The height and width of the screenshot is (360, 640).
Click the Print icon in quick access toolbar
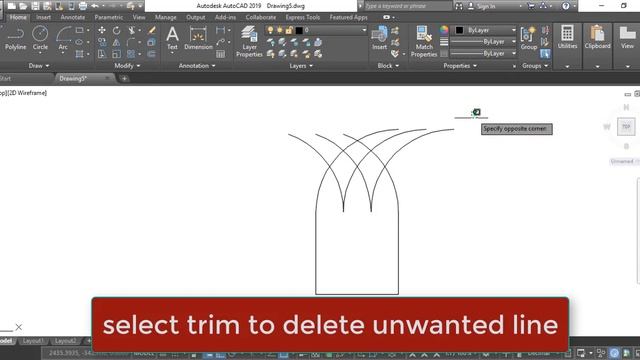coord(83,6)
